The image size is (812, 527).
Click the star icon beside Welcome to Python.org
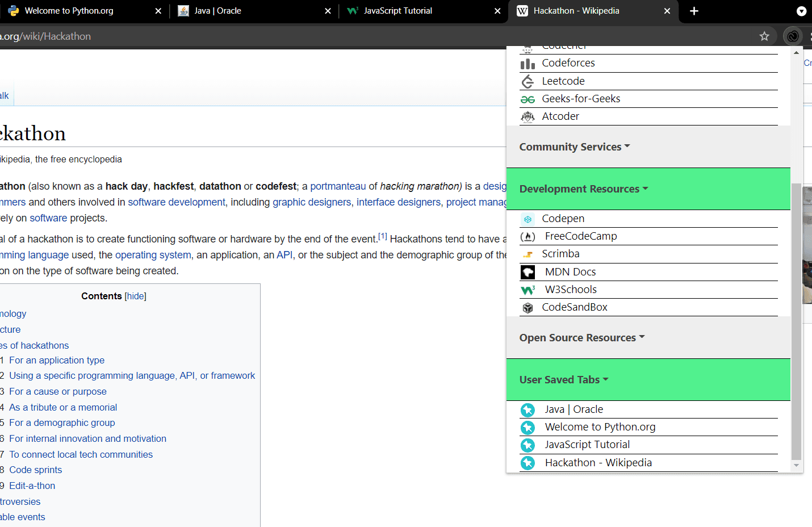coord(528,428)
